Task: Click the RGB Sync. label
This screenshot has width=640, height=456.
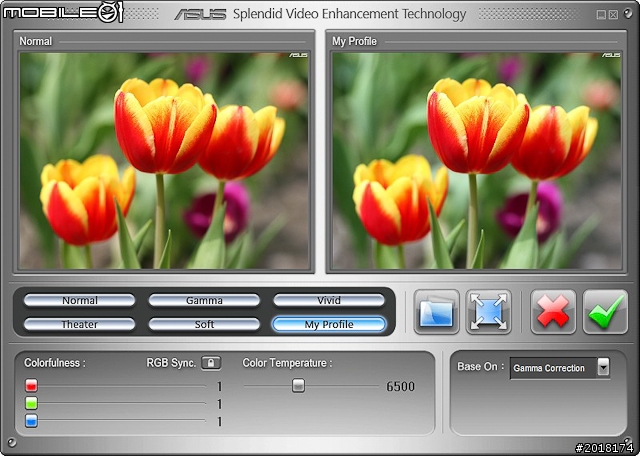Action: tap(171, 363)
